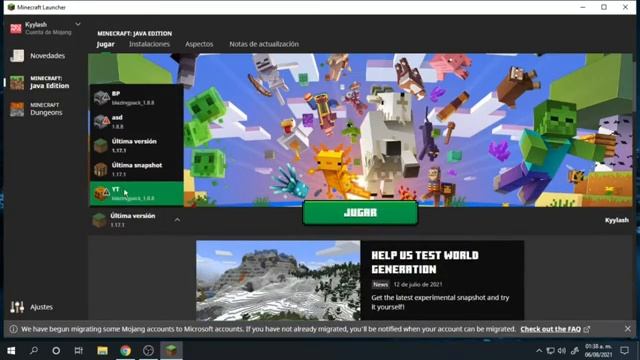Choose Última versión in installation list
Screen dimensions: 640x360
pyautogui.click(x=137, y=145)
